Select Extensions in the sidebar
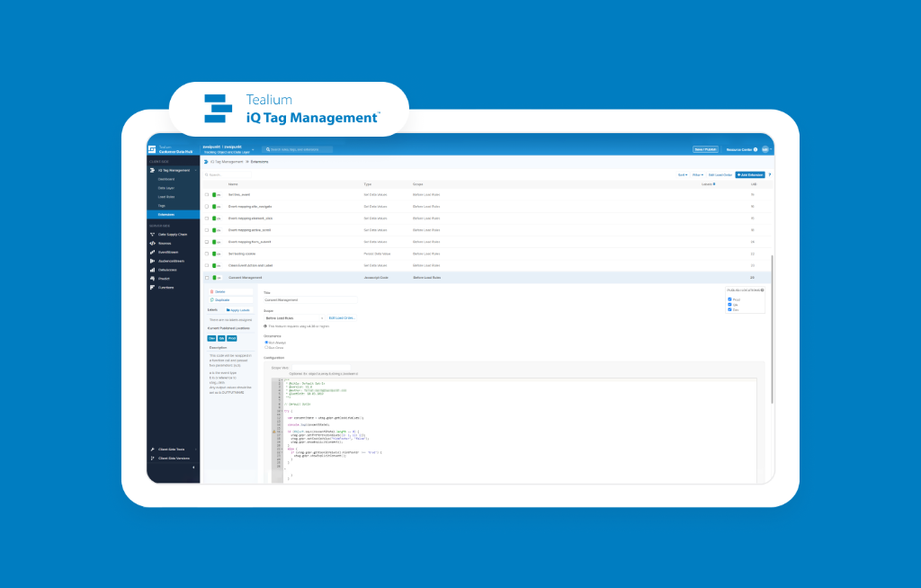The width and height of the screenshot is (921, 588). tap(174, 214)
